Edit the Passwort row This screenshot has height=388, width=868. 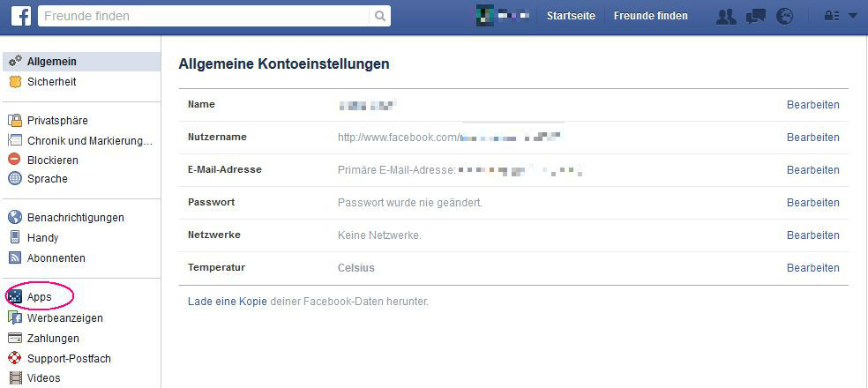(x=812, y=203)
